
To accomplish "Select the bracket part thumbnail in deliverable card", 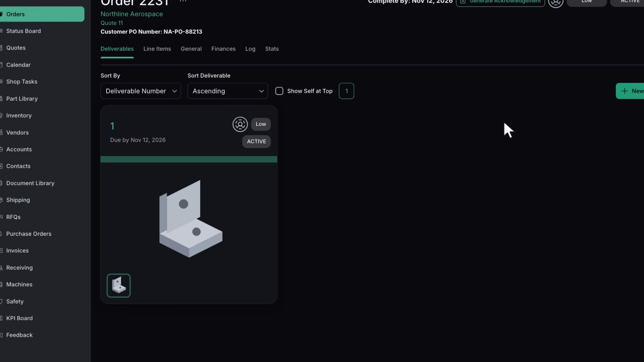I will 118,286.
